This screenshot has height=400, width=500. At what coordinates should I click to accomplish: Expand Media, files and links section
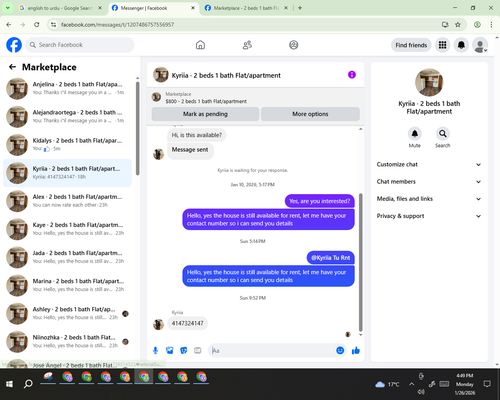429,199
